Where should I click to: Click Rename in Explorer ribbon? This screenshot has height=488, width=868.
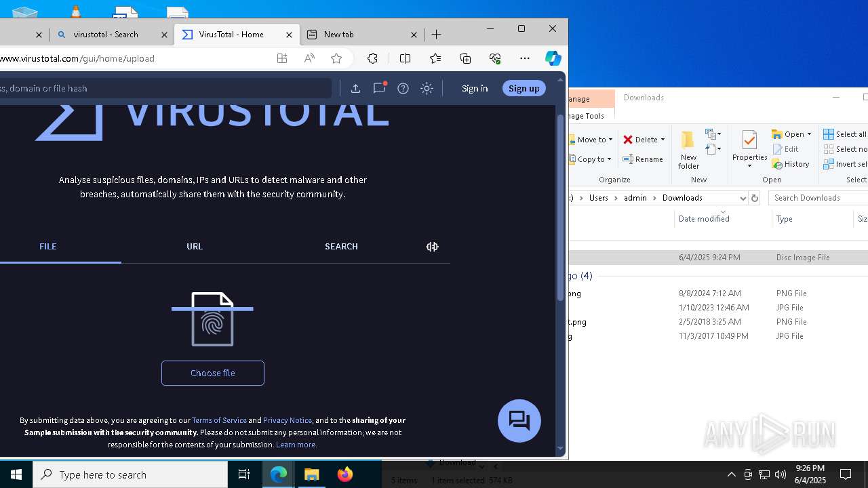(644, 159)
